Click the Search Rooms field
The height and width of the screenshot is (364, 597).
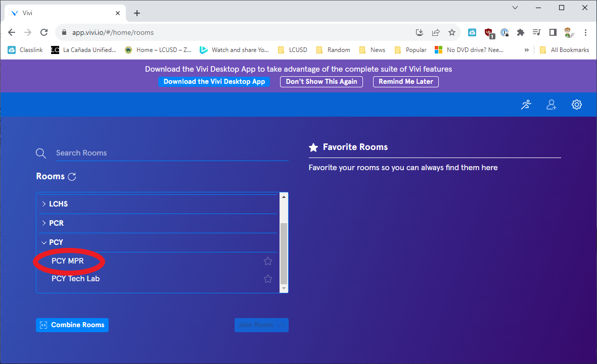click(x=172, y=153)
